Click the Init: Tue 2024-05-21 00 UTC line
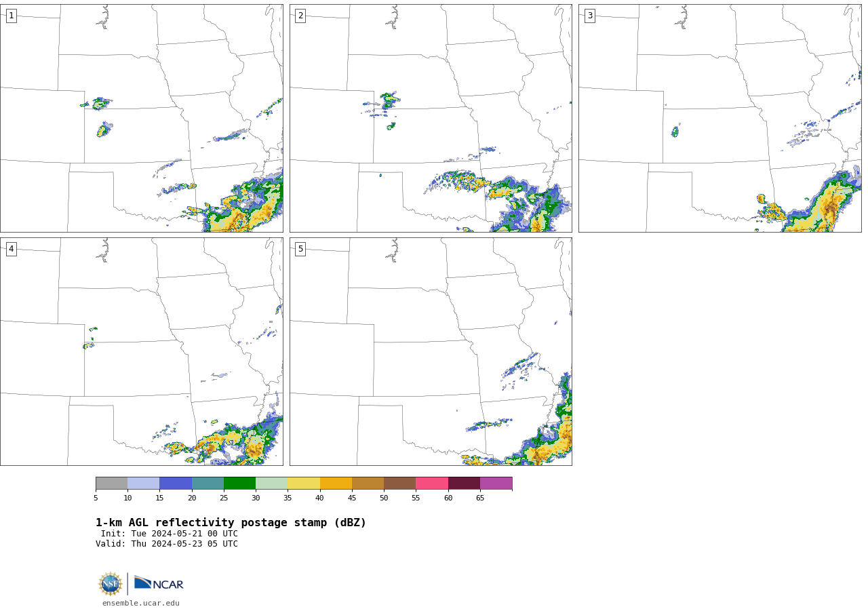868x611 pixels. tap(170, 534)
